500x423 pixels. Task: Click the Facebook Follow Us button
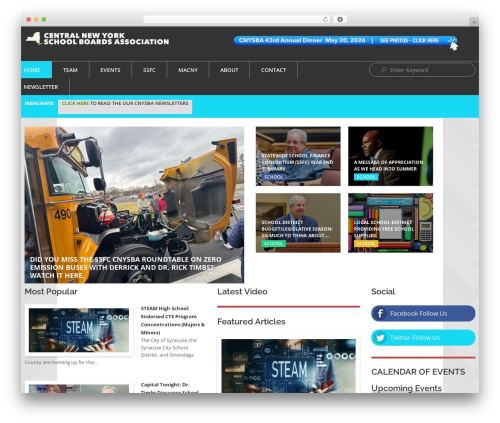[423, 313]
